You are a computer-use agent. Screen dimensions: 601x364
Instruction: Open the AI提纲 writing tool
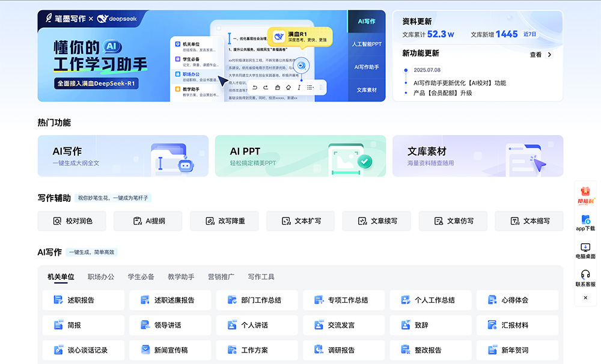(x=148, y=221)
